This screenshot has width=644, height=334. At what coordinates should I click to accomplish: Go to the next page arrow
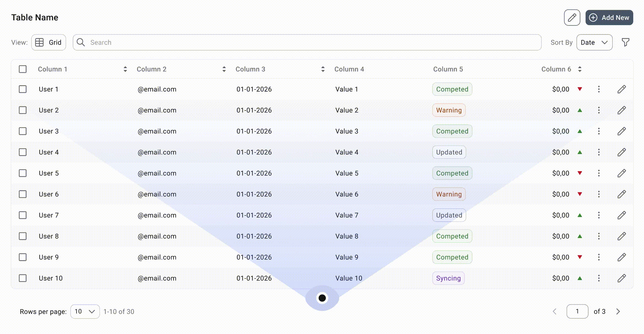(x=618, y=312)
